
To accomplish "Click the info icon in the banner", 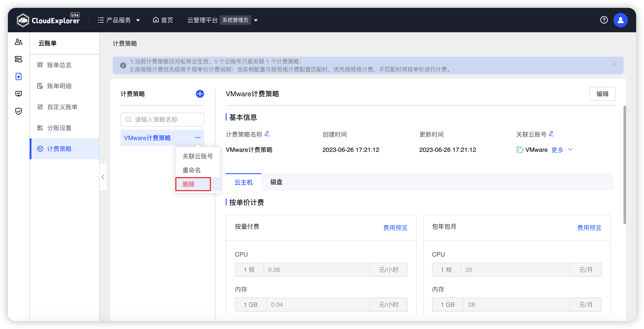I will (123, 65).
